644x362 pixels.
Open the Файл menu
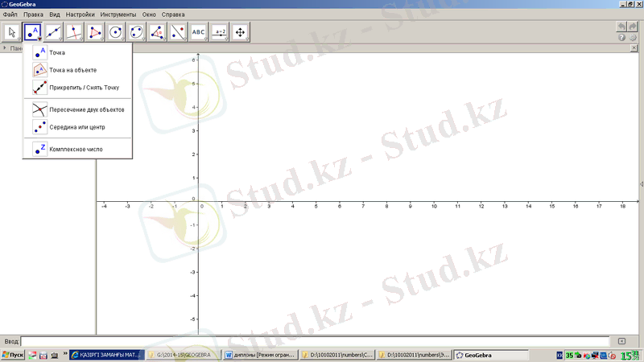[10, 14]
